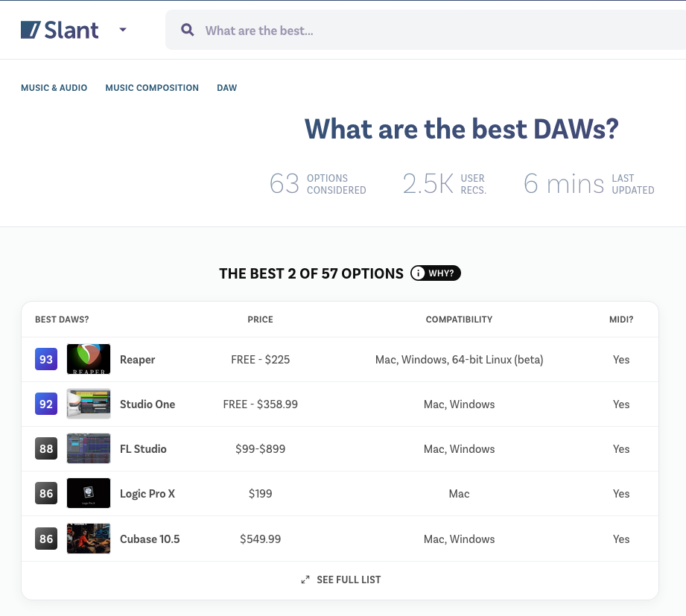Click Studio One's 'Mac, Windows' compatibility cell
The height and width of the screenshot is (616, 686).
tap(459, 404)
